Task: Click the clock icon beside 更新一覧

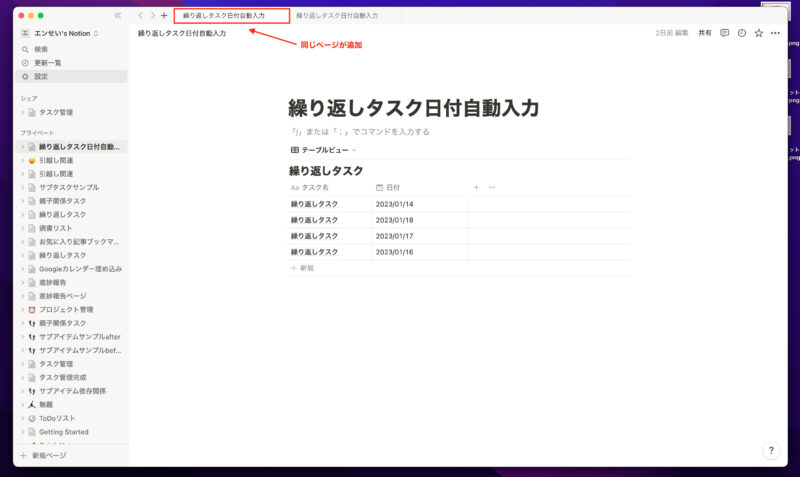Action: click(x=25, y=63)
